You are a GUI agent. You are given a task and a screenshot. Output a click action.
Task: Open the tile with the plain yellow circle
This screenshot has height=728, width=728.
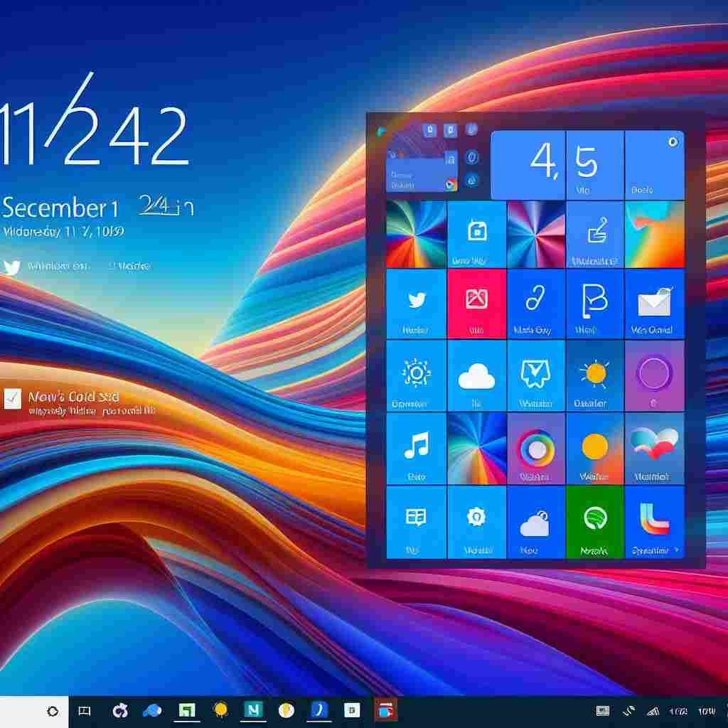click(595, 449)
